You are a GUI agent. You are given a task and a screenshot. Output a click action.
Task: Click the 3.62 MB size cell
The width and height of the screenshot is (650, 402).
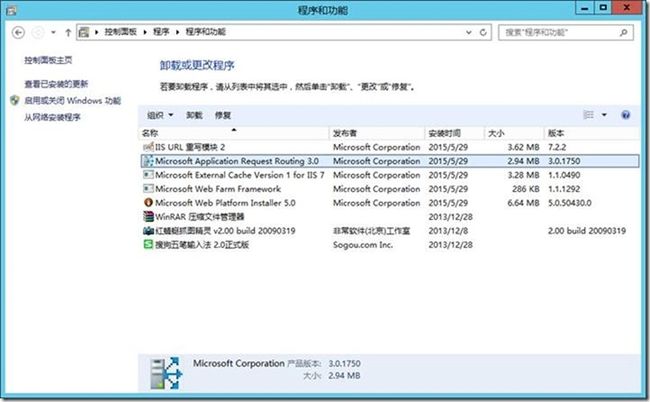523,147
